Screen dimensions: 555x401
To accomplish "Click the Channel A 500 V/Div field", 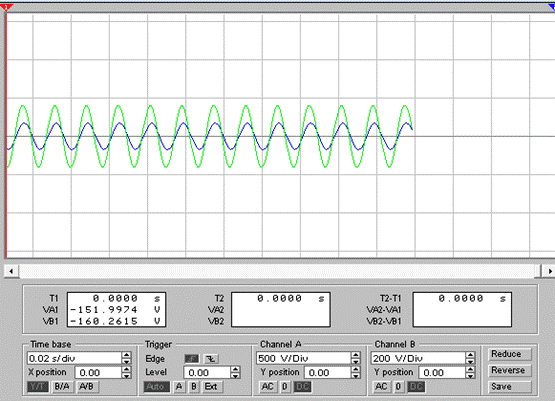I will pos(303,359).
